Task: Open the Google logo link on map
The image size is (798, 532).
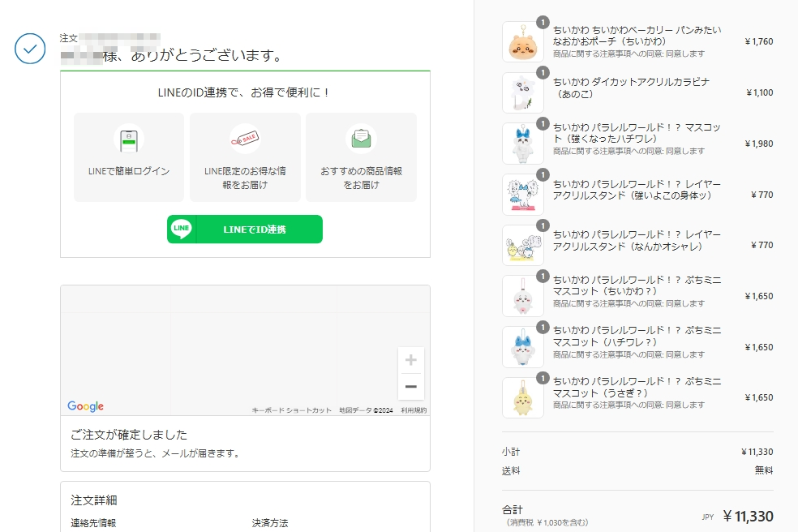Action: coord(85,405)
